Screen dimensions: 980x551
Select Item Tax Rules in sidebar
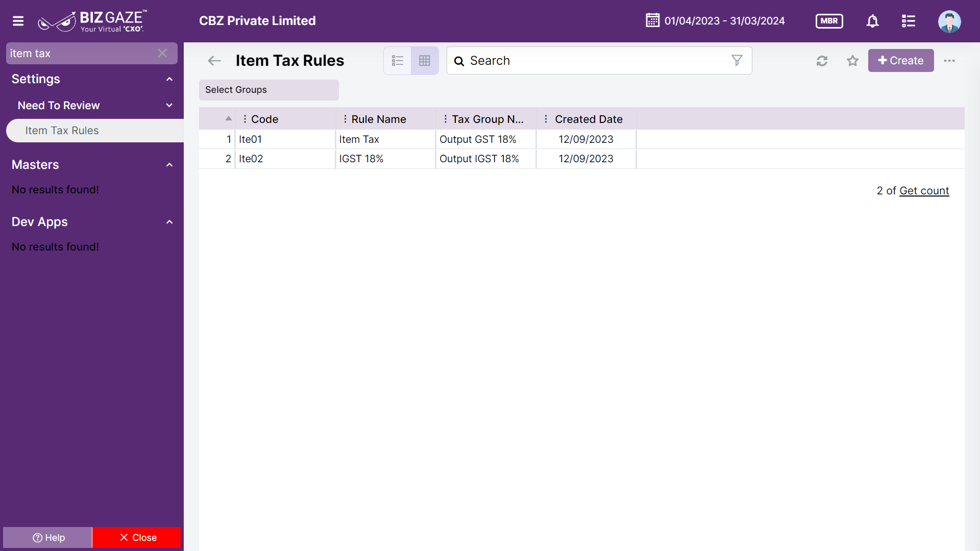point(95,131)
